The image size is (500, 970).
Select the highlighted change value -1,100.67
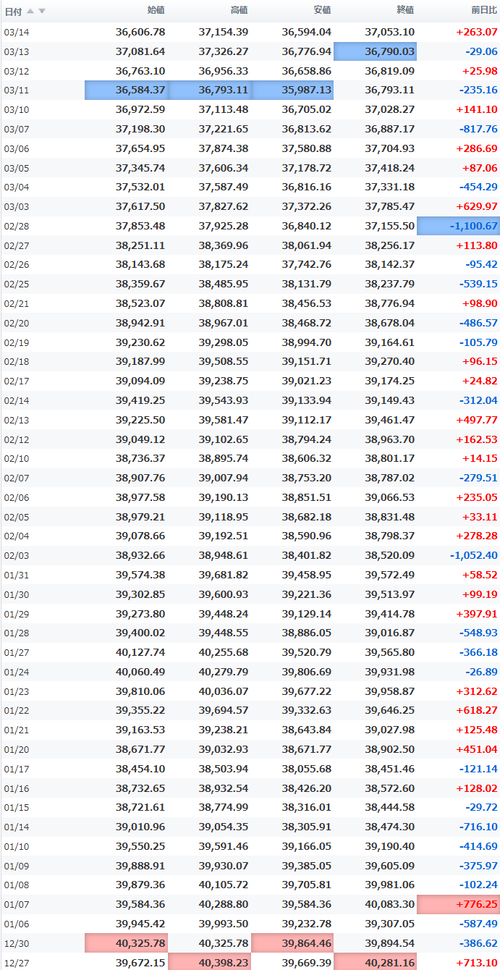pos(459,226)
